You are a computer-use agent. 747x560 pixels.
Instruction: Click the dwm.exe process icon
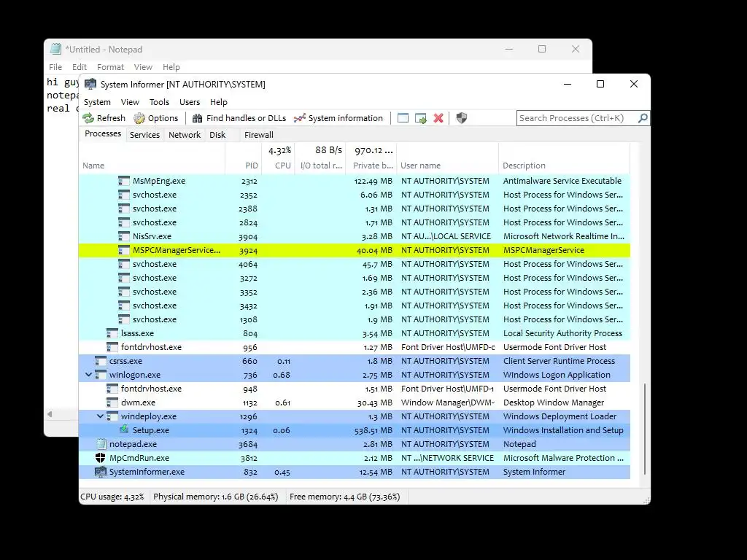pyautogui.click(x=112, y=402)
